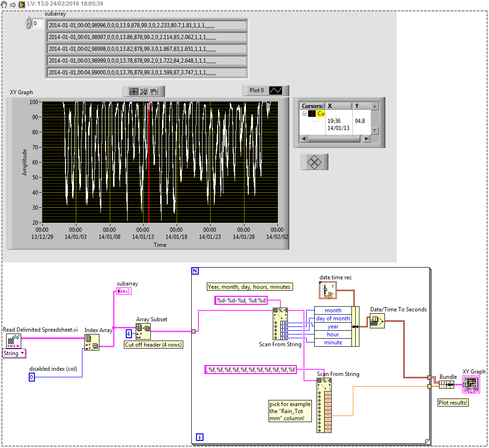Click the 14/01/13 x-axis tick label

pyautogui.click(x=143, y=237)
